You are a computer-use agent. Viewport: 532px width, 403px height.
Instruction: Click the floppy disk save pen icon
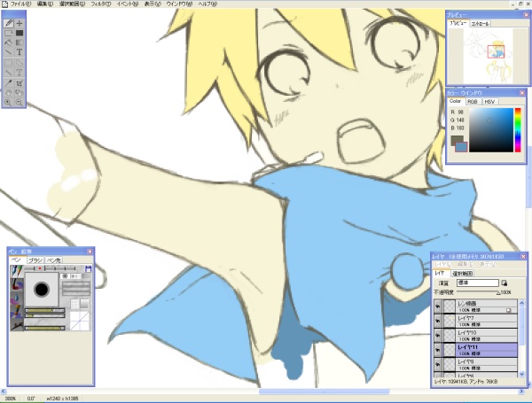click(x=88, y=268)
